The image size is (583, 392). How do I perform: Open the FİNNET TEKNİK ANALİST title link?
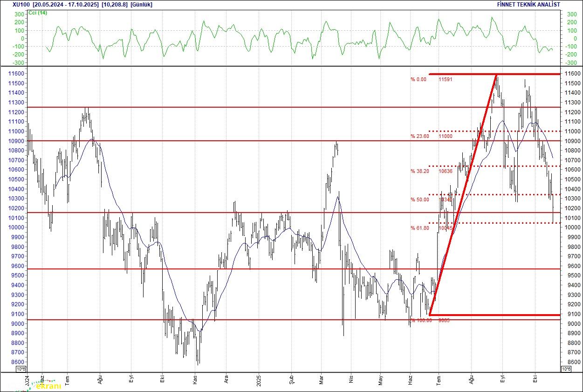(x=528, y=5)
